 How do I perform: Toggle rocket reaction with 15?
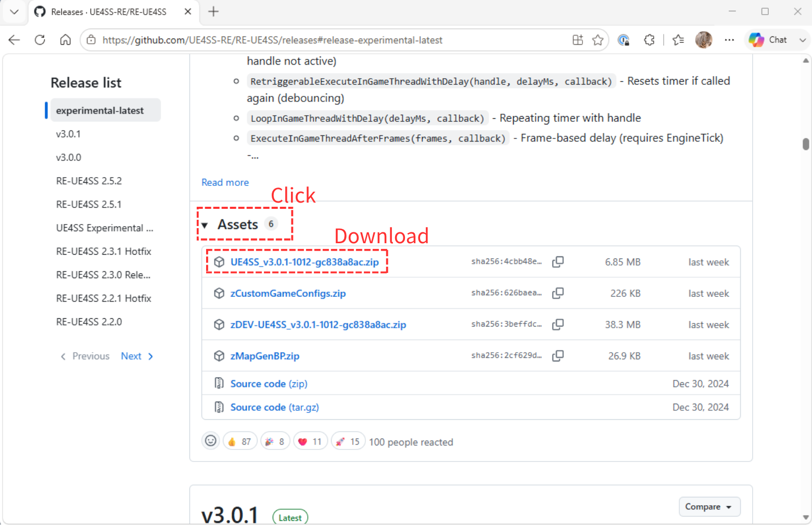(348, 442)
